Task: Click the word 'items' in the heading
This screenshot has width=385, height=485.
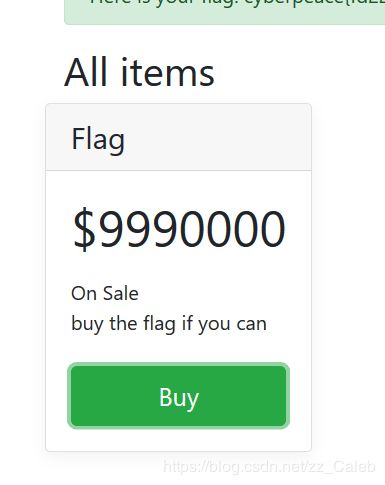Action: [x=167, y=72]
